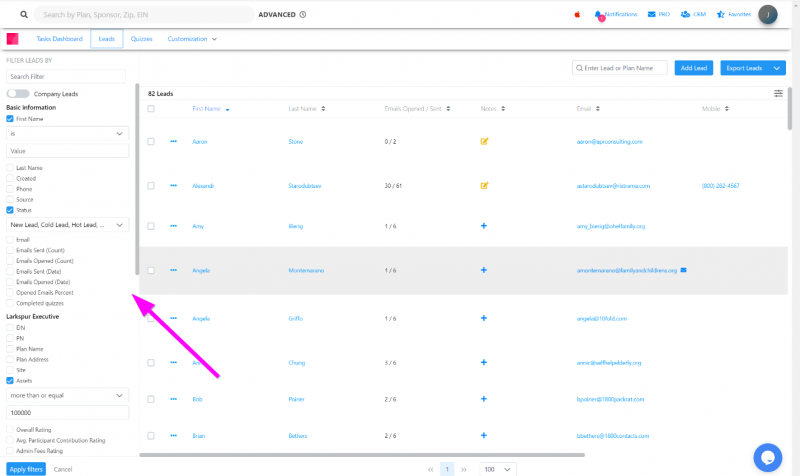The height and width of the screenshot is (476, 800).
Task: Switch to the Tasks Dashboard tab
Action: tap(59, 38)
